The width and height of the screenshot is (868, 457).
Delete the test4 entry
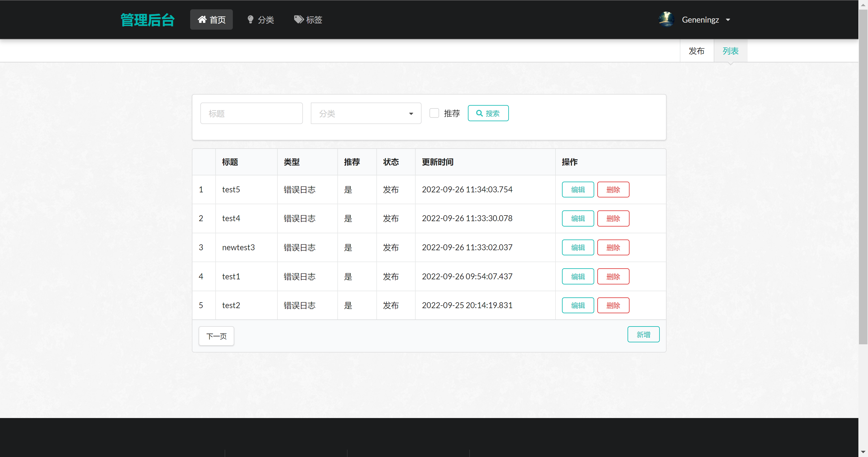[613, 218]
